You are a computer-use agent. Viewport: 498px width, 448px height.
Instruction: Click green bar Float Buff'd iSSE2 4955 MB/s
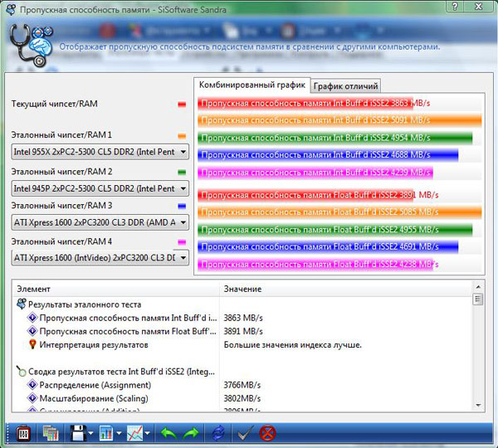pos(335,230)
